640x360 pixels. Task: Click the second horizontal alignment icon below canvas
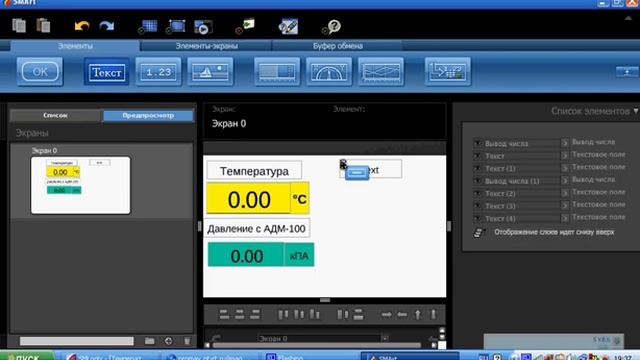click(240, 314)
